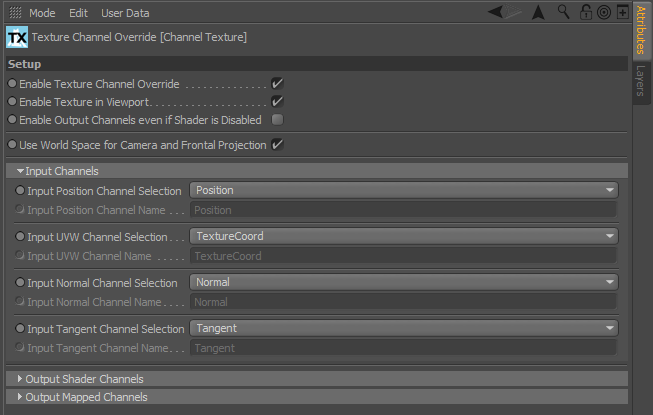Click keyframe dot for Input Position Channel Selection

tap(20, 190)
